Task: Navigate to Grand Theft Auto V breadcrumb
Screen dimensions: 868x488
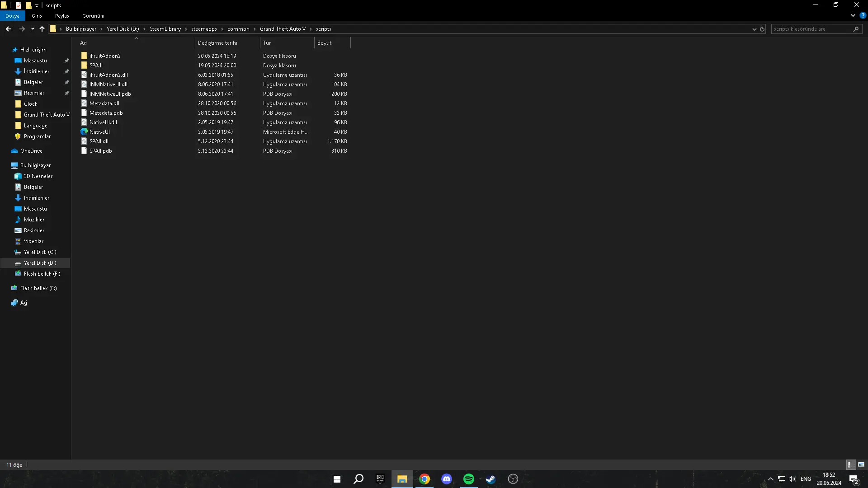Action: [x=283, y=29]
